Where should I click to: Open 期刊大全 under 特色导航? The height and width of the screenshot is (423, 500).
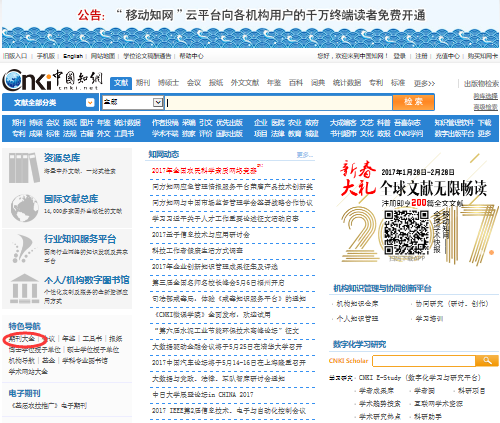click(22, 339)
